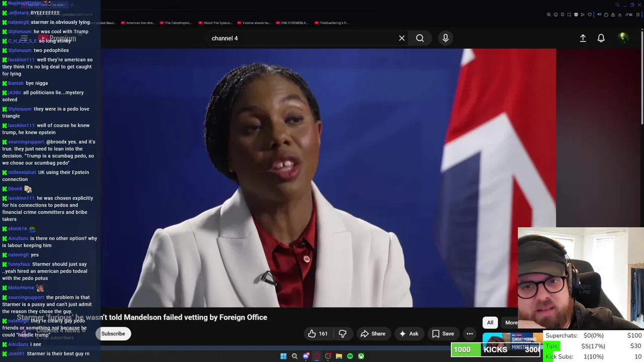Open browser downloads icon
The image size is (644, 362).
pos(620,15)
